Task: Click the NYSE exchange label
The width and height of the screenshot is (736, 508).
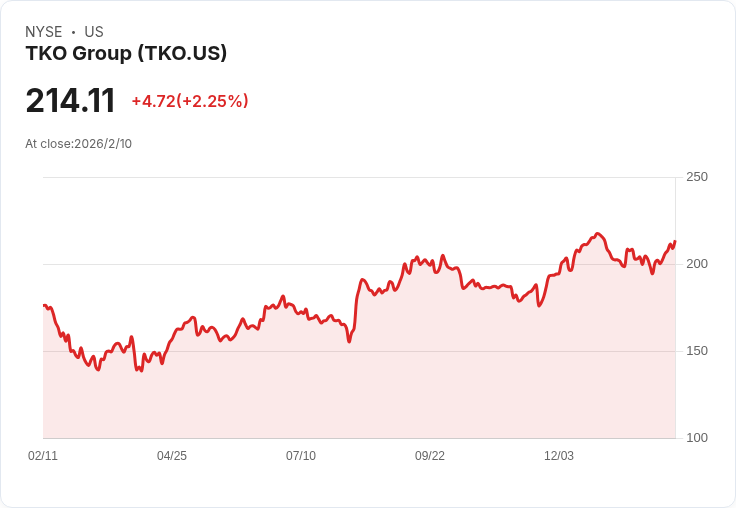Action: 44,32
